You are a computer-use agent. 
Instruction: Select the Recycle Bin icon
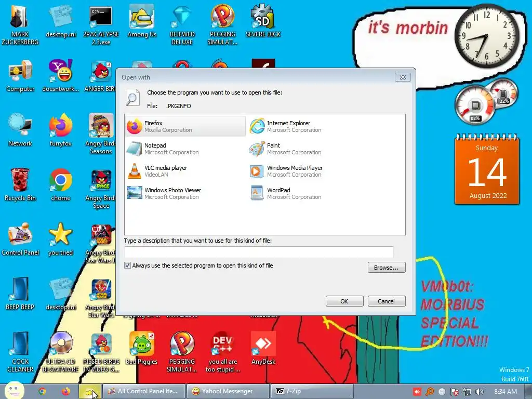[x=20, y=185]
